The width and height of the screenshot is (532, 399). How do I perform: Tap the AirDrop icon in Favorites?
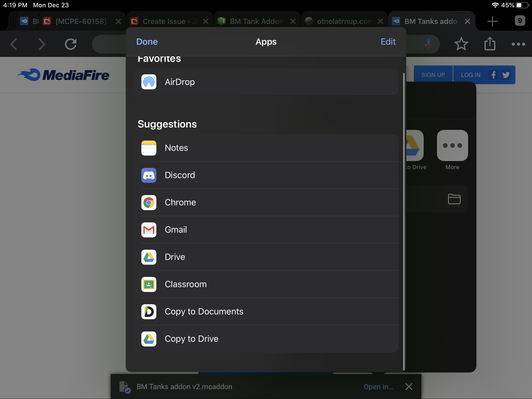point(149,82)
